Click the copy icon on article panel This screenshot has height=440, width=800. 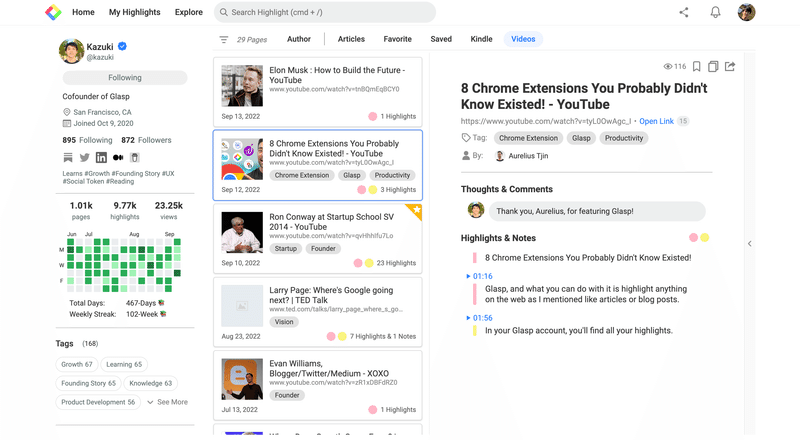click(713, 66)
